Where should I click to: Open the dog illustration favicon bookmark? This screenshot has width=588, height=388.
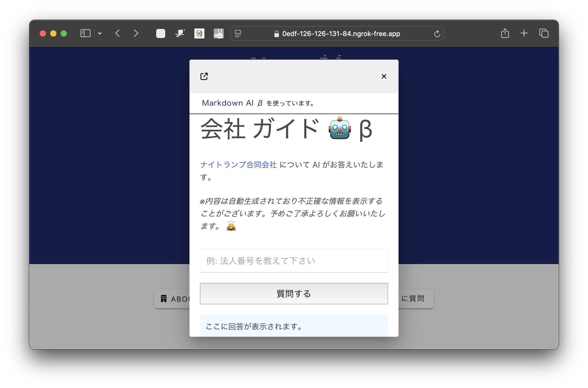coord(199,33)
